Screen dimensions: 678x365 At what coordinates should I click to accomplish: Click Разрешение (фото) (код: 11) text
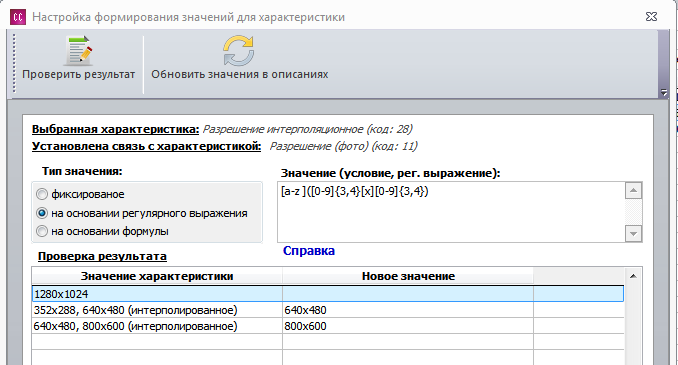coord(344,146)
